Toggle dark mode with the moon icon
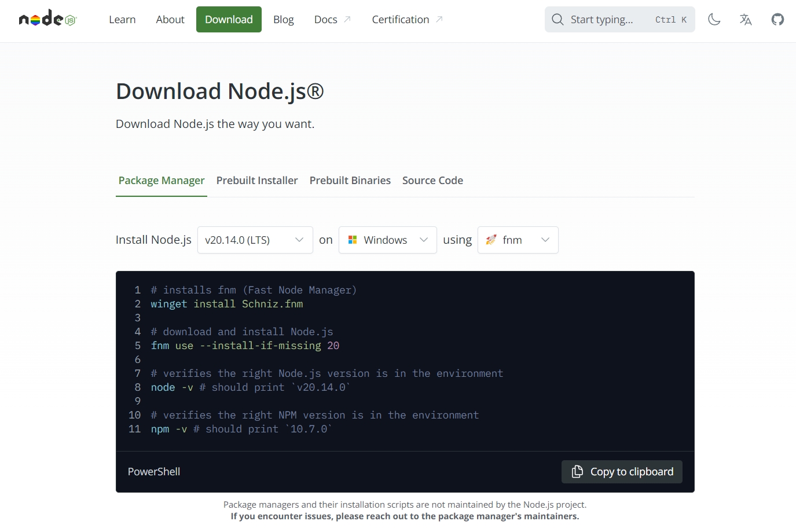This screenshot has width=796, height=532. click(714, 20)
